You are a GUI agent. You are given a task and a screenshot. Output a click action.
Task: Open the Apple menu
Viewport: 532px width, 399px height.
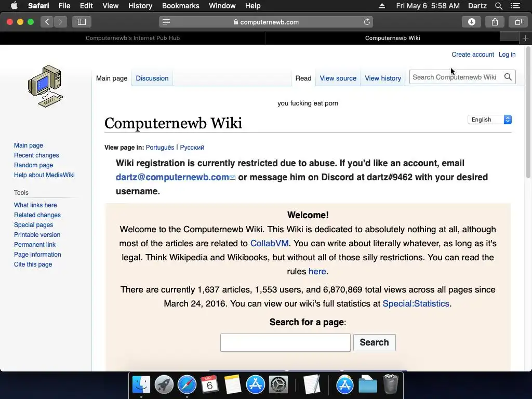pos(14,6)
